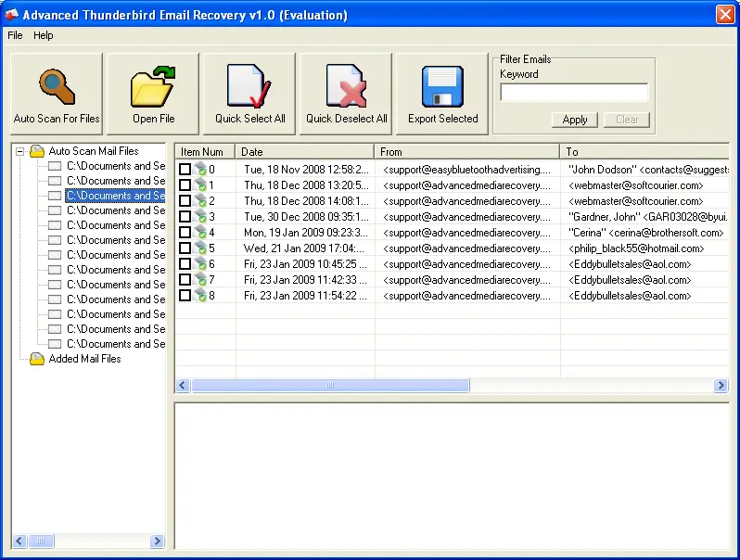Viewport: 740px width, 560px height.
Task: Click the Added Mail Files folder icon
Action: pos(37,359)
